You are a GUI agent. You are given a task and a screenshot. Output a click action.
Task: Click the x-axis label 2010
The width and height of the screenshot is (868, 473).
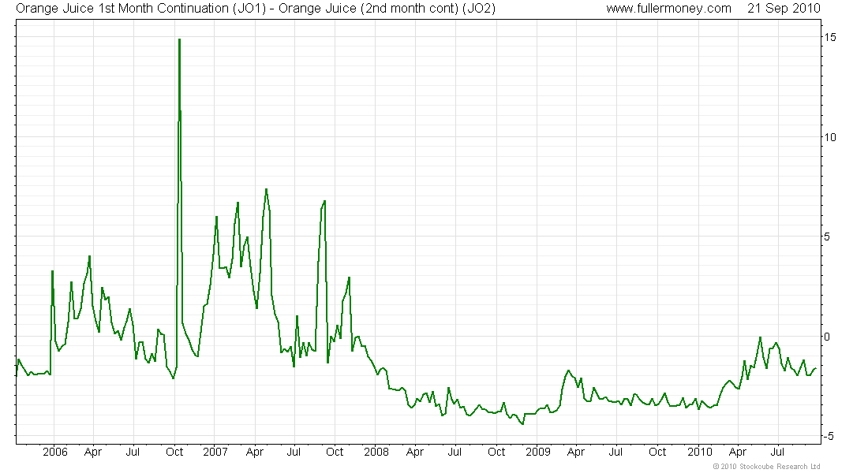tap(700, 452)
